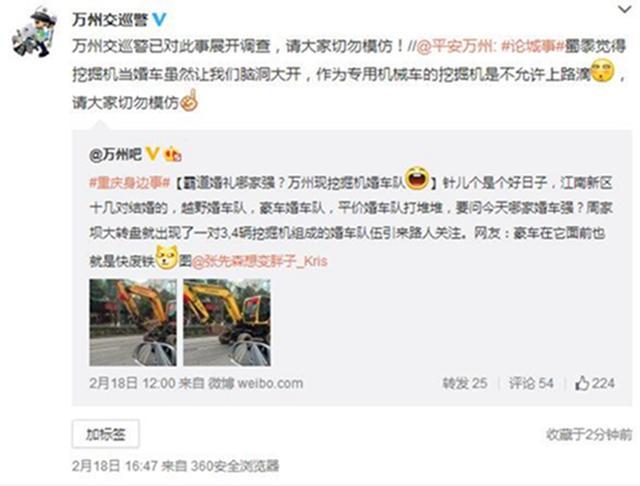Open the @万州吧 reposted author link
The image size is (640, 486).
tap(116, 154)
